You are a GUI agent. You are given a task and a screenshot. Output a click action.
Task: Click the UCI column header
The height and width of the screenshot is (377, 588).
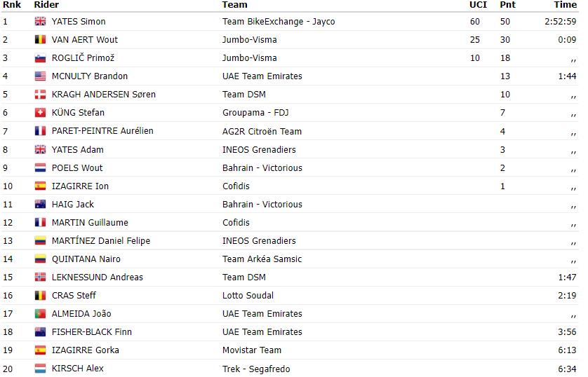coord(478,5)
